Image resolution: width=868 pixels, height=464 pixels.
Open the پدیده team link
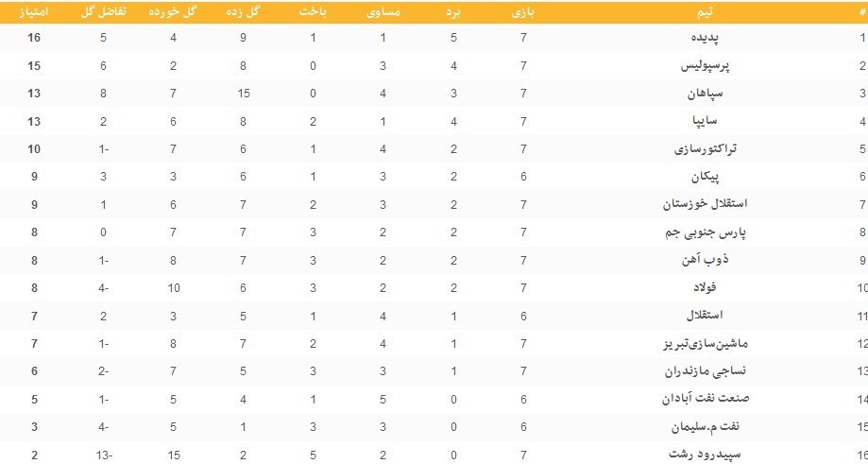pyautogui.click(x=699, y=39)
